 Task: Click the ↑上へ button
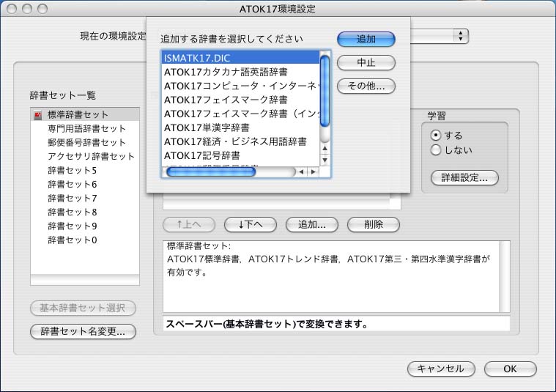point(189,224)
